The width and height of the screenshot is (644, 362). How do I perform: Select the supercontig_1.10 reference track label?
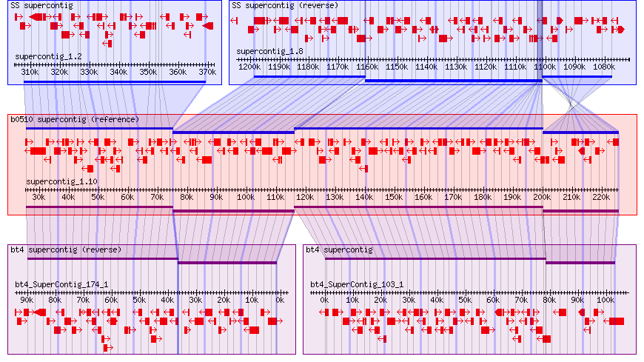pos(61,181)
